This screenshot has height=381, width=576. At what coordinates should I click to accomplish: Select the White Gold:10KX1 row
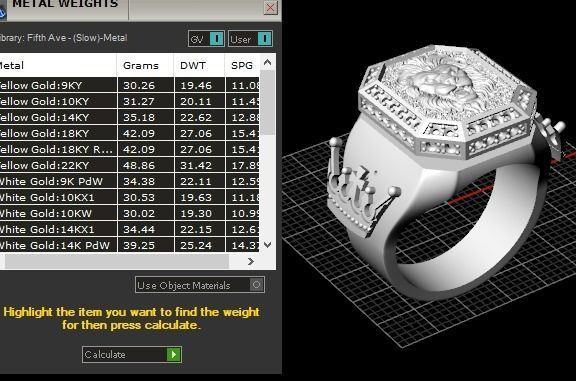129,197
